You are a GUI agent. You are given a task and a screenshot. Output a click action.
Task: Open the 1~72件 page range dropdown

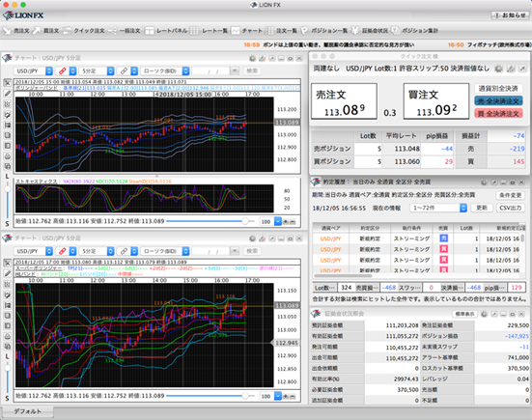[x=438, y=208]
